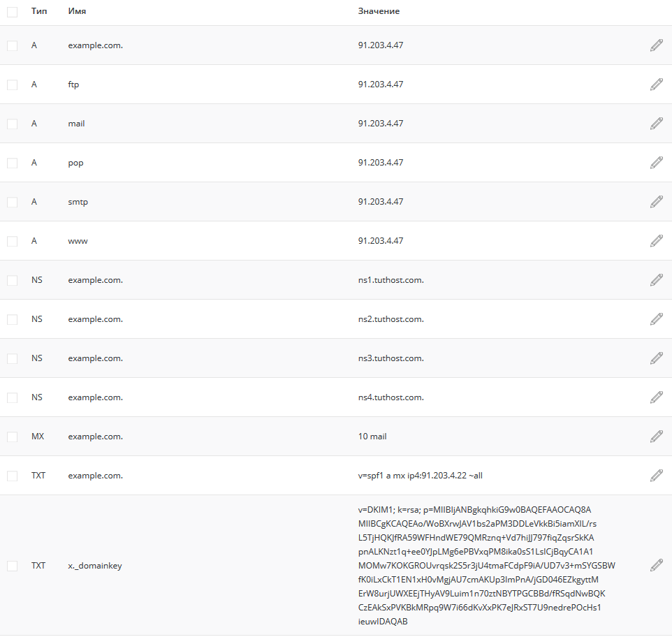Screen dimensions: 672x637
Task: Toggle the select-all checkbox in header
Action: click(x=13, y=12)
